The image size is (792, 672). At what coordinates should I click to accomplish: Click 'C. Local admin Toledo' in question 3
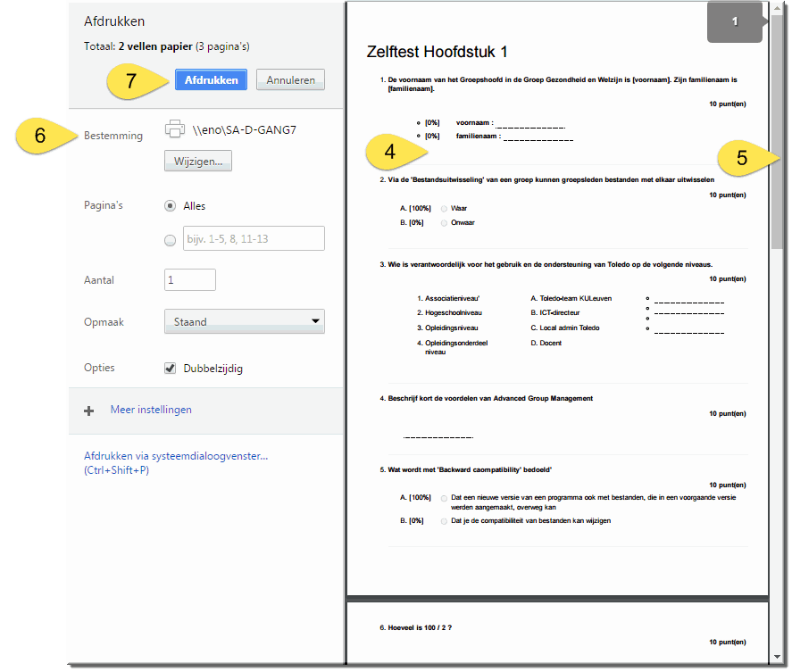pos(565,328)
